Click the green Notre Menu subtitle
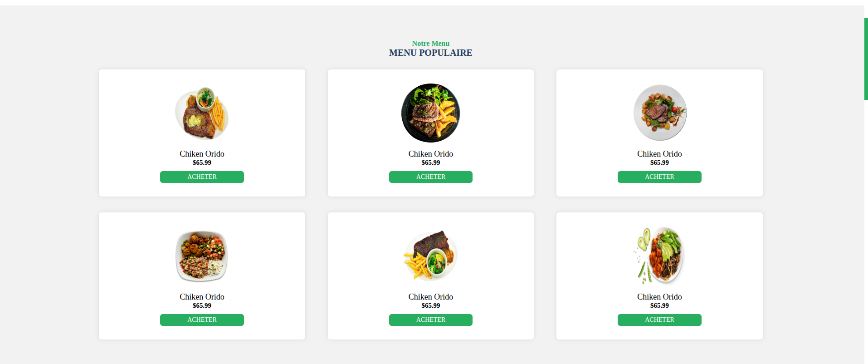 [431, 44]
